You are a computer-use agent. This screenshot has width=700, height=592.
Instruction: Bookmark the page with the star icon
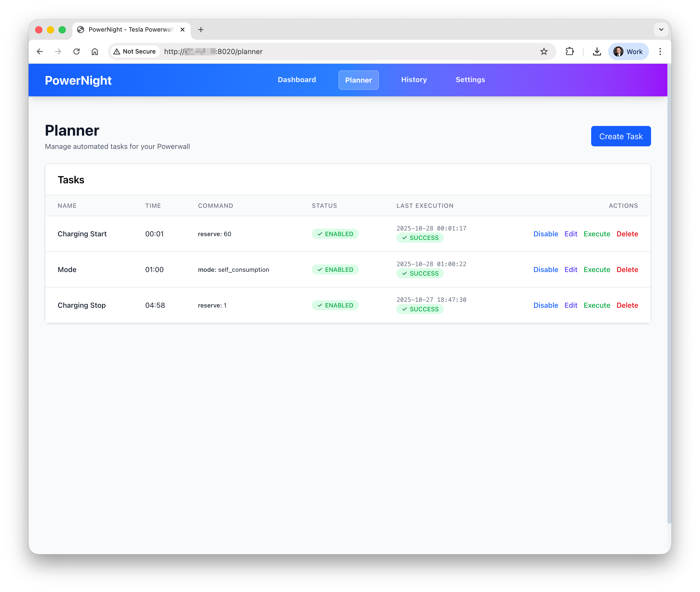[544, 51]
